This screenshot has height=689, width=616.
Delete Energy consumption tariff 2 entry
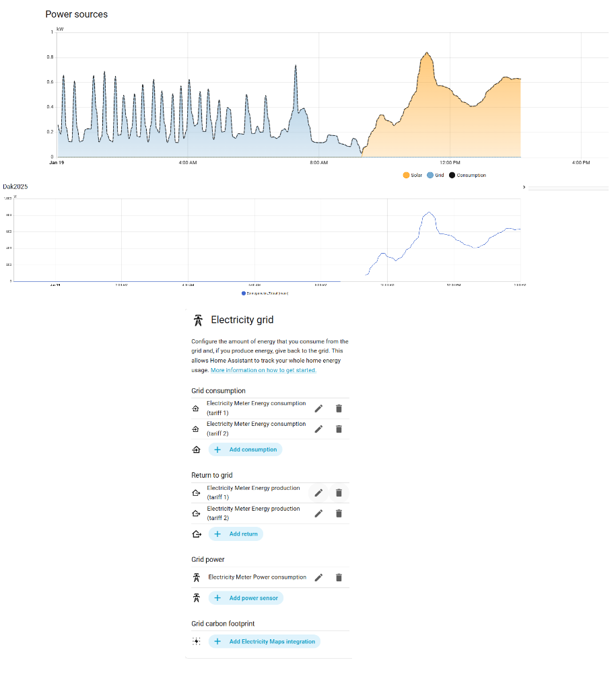click(x=339, y=429)
